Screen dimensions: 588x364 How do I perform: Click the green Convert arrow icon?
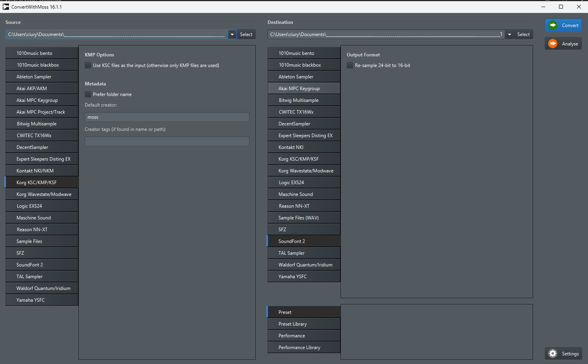[553, 25]
